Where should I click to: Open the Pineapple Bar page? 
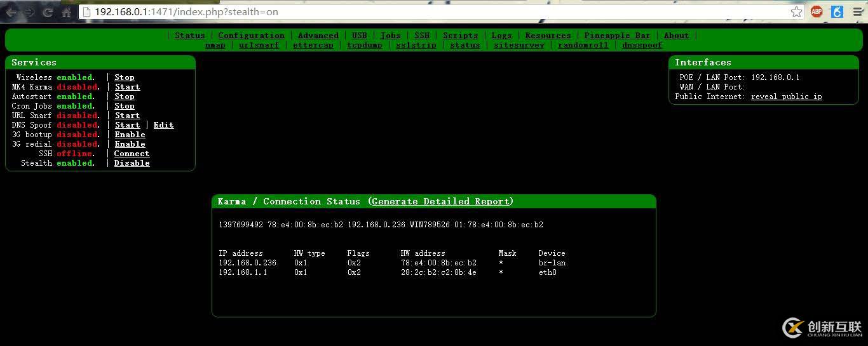pyautogui.click(x=618, y=36)
